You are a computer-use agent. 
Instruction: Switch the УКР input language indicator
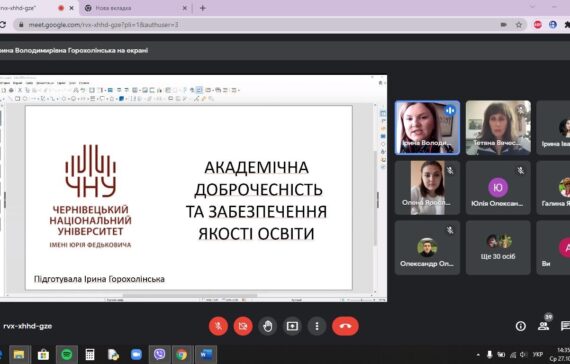click(538, 355)
